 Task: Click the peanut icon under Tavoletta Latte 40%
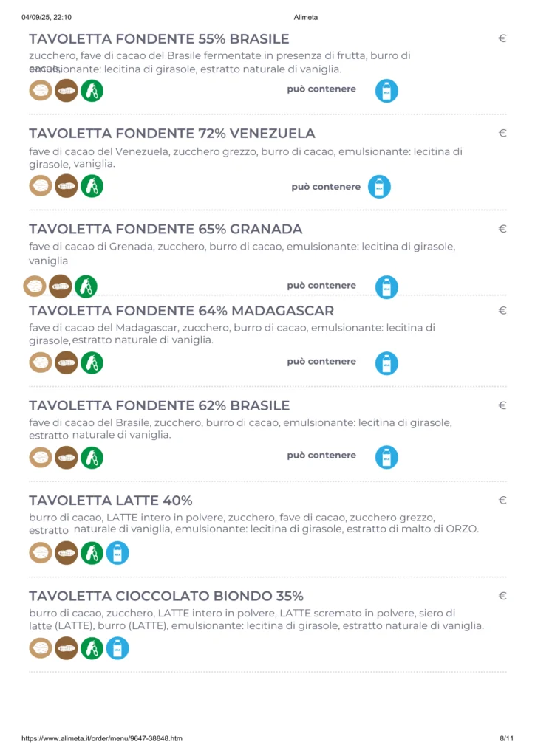tap(67, 553)
